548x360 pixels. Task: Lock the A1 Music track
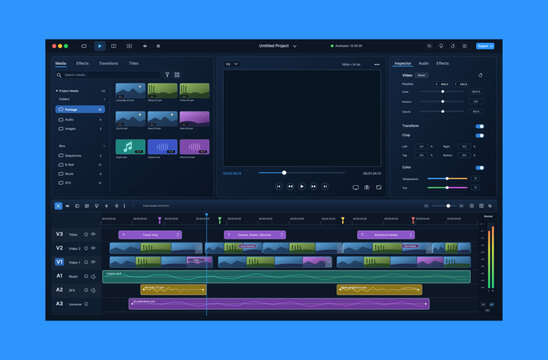tap(86, 276)
